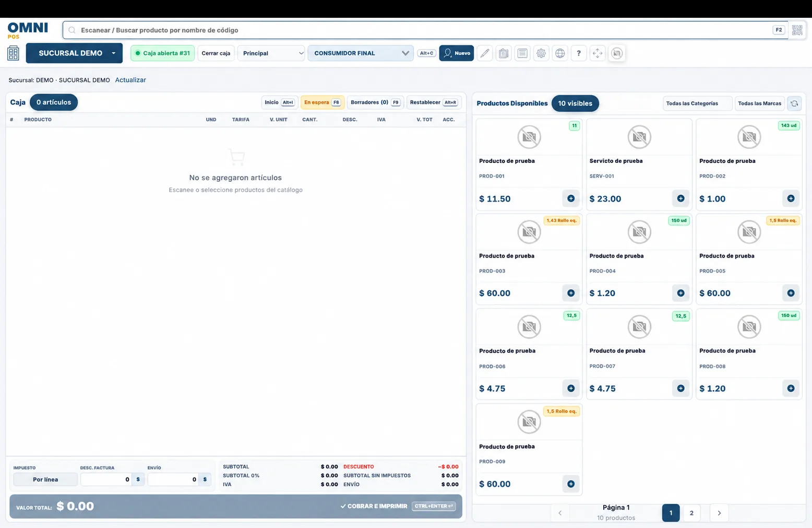Screen dimensions: 812x528
Task: Add SERV-001 with its plus button
Action: point(680,198)
